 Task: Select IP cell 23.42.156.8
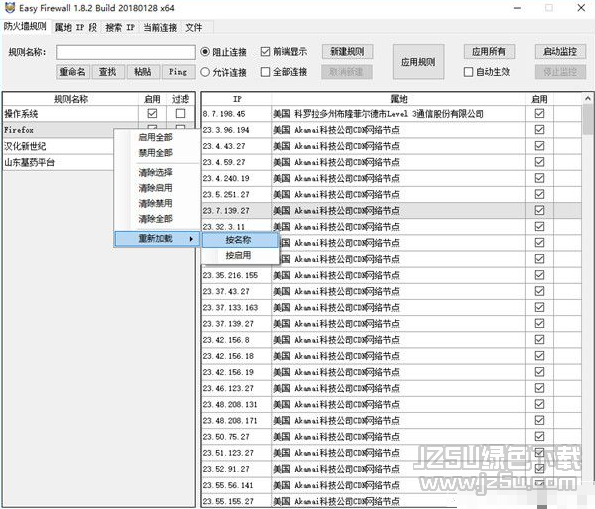click(x=237, y=340)
